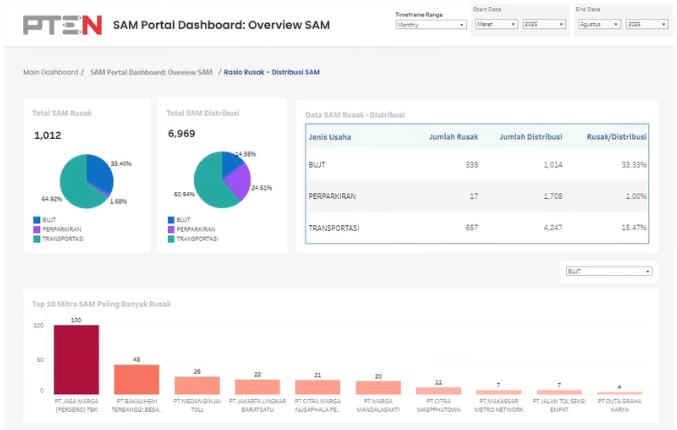677x430 pixels.
Task: Click the PTEN logo
Action: (62, 25)
